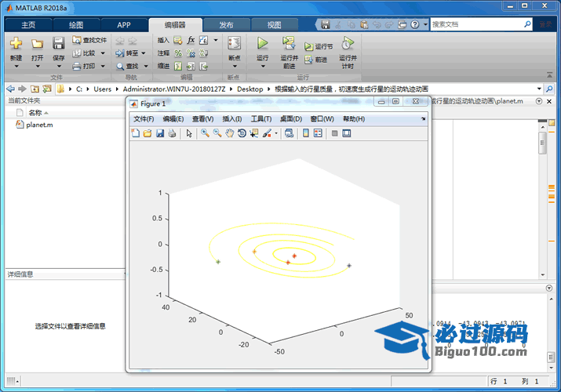Image resolution: width=561 pixels, height=392 pixels.
Task: Select Data Cursor tool in Figure 1
Action: point(254,133)
